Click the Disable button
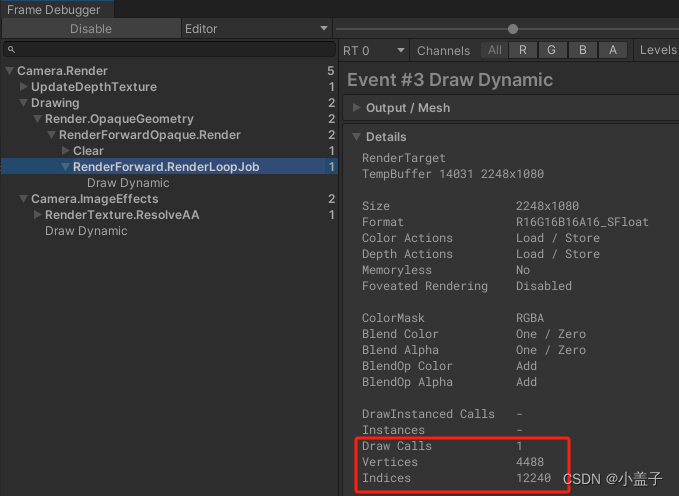679x496 pixels. (x=90, y=29)
